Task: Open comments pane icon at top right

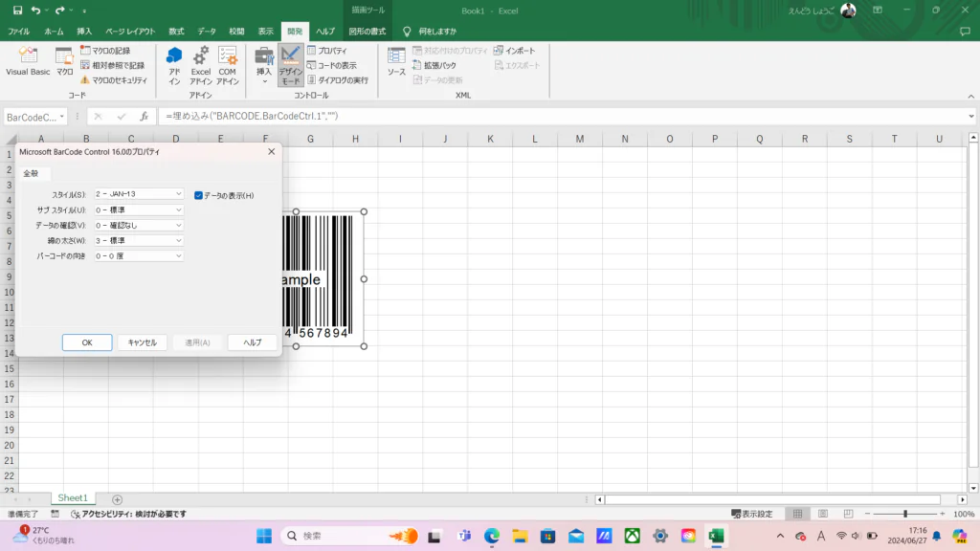Action: point(965,32)
